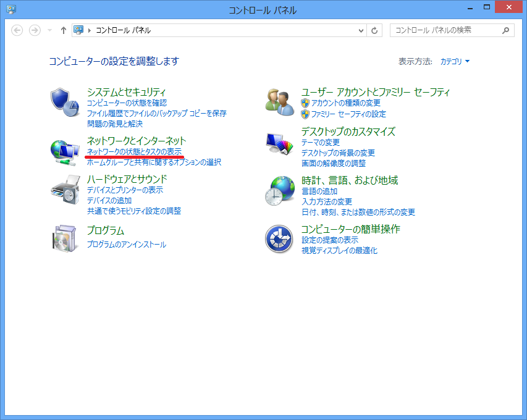Open the Clock, Language and Region globe icon
The height and width of the screenshot is (420, 527).
[280, 190]
